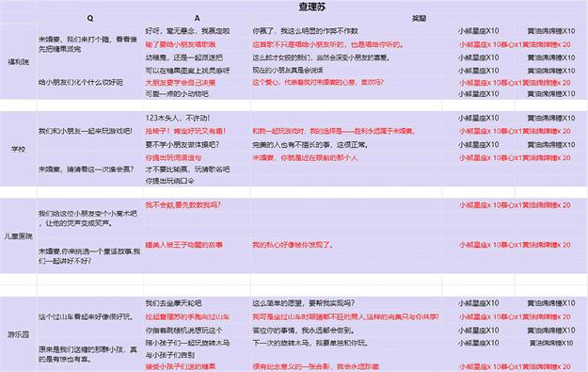Screen dimensions: 588x372
Task: Click the red reward cell in the '睡美人' row
Action: coord(515,245)
